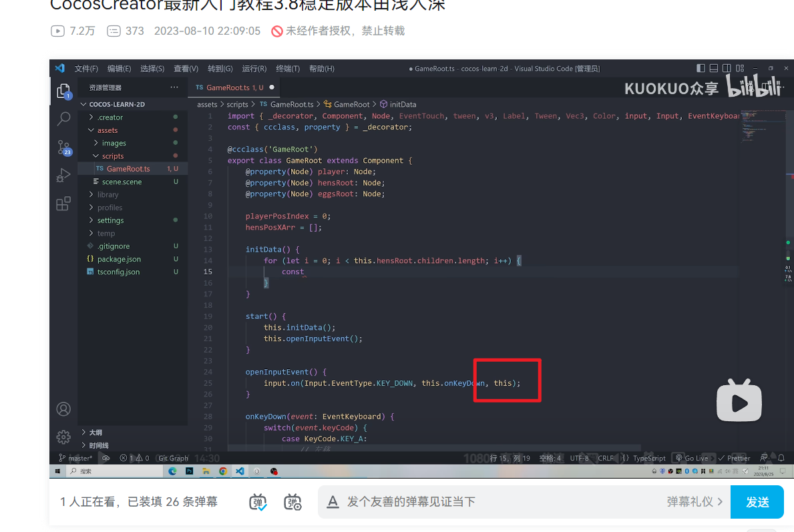794x532 pixels.
Task: Open the Extensions view
Action: click(x=64, y=204)
